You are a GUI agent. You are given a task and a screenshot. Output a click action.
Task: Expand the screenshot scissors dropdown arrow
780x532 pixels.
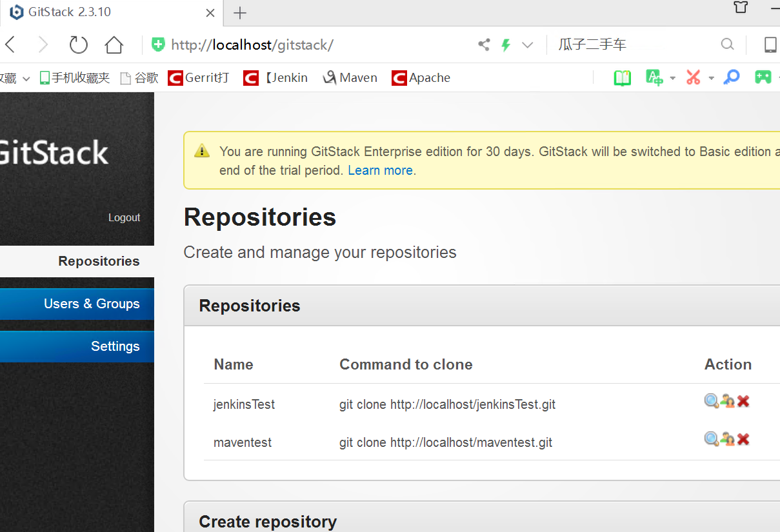(711, 78)
